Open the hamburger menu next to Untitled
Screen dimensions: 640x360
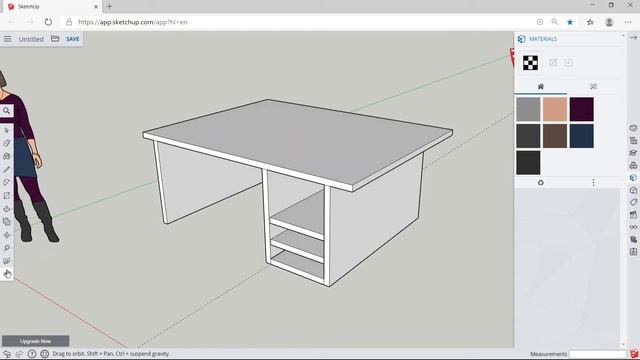point(7,39)
